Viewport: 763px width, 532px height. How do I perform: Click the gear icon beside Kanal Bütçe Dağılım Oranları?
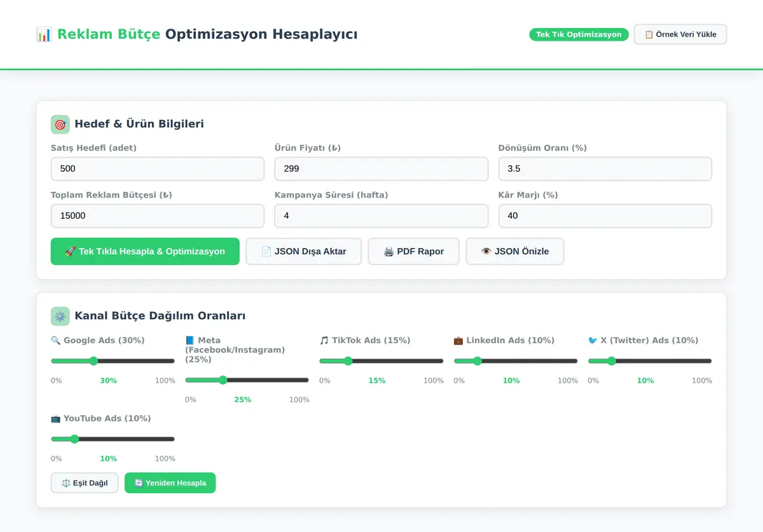[60, 317]
